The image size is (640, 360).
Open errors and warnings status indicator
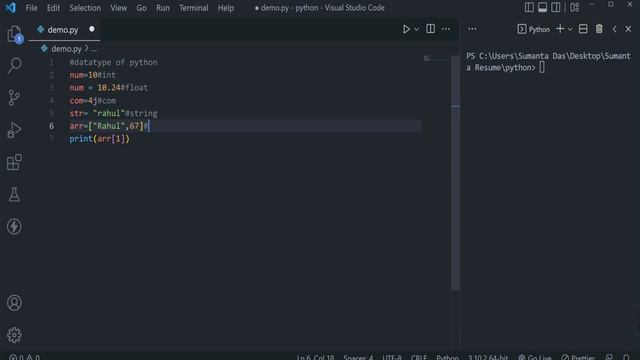[24, 357]
